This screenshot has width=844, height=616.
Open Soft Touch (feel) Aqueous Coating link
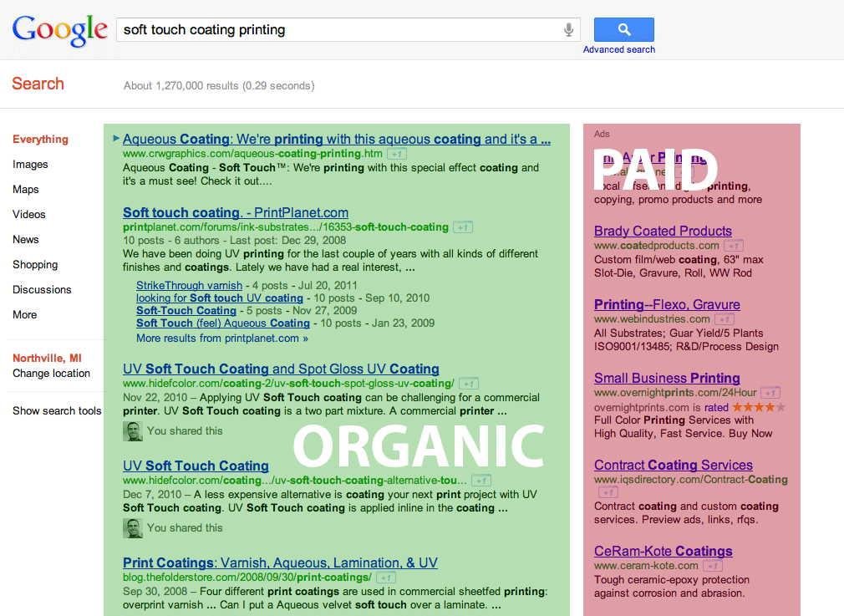[x=223, y=323]
